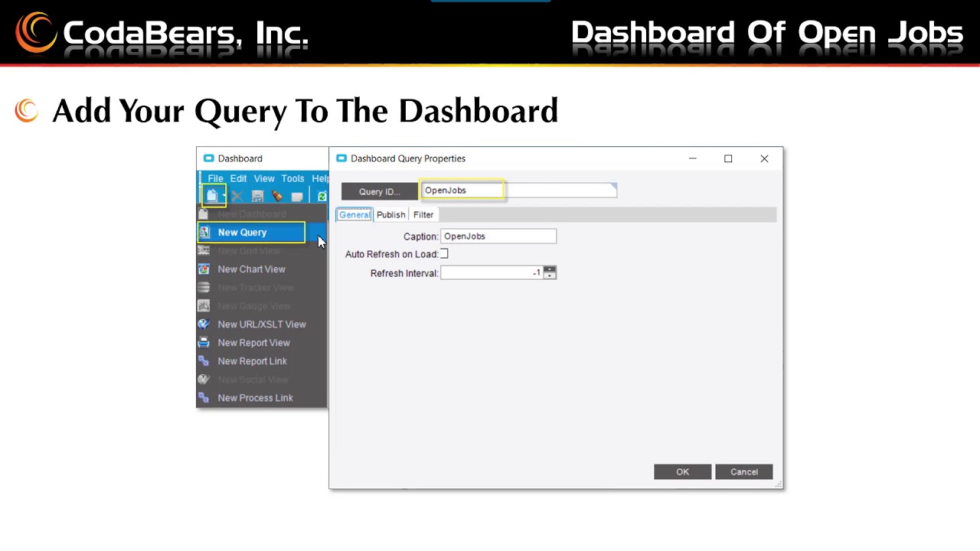The image size is (980, 551).
Task: Click the Dashboard window title icon
Action: pos(208,158)
